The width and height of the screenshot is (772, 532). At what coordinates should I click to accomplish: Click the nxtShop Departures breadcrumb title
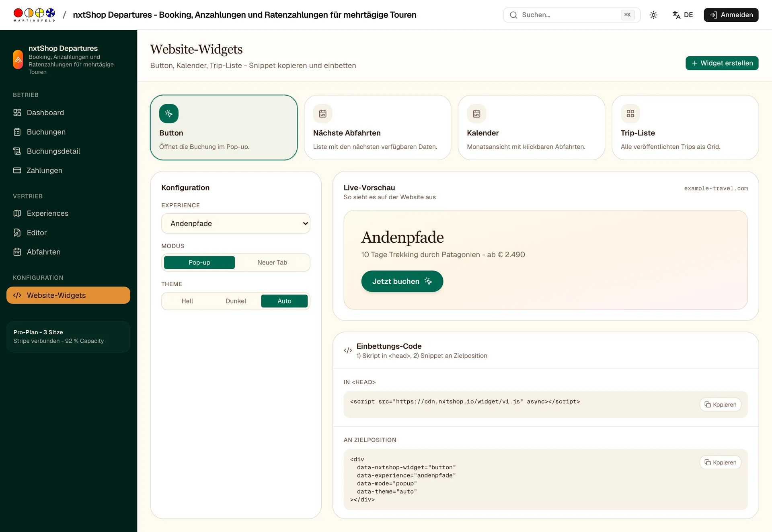[244, 15]
